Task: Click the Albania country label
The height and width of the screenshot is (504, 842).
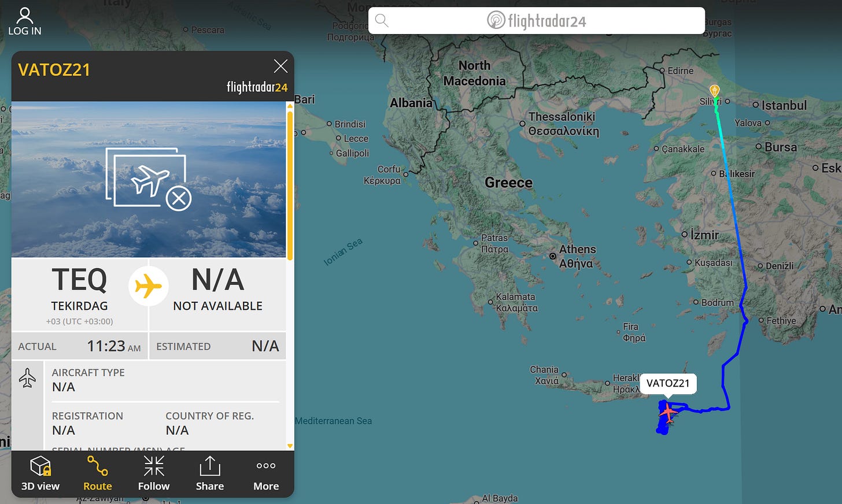Action: [x=411, y=103]
